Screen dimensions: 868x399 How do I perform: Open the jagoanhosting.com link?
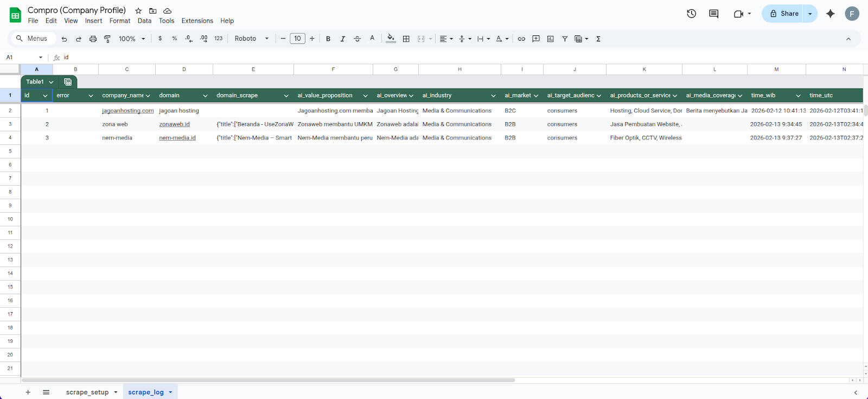pos(127,111)
